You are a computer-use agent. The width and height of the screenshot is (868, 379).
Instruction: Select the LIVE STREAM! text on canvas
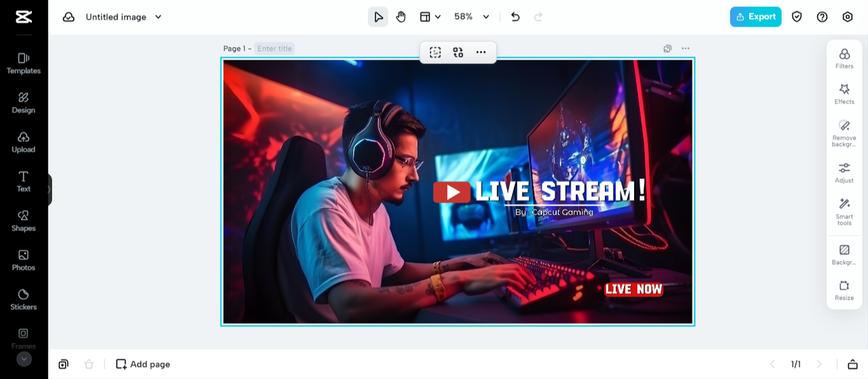560,191
